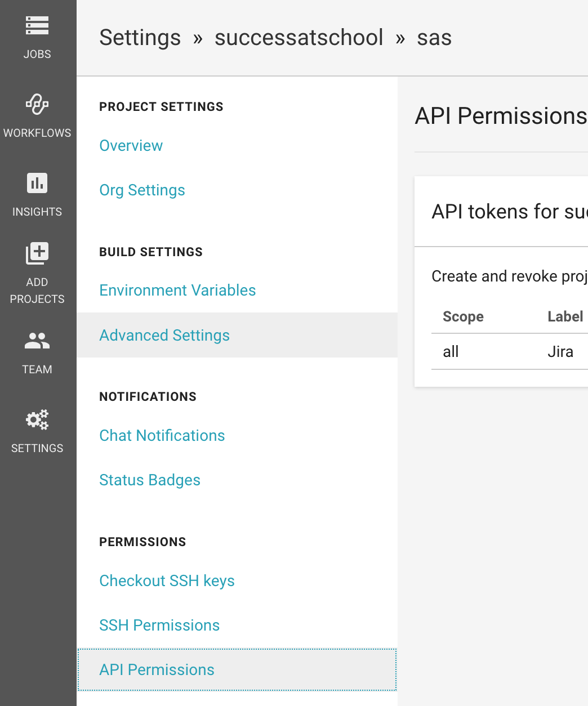The image size is (588, 706).
Task: Select Advanced Settings in build settings
Action: tap(164, 336)
